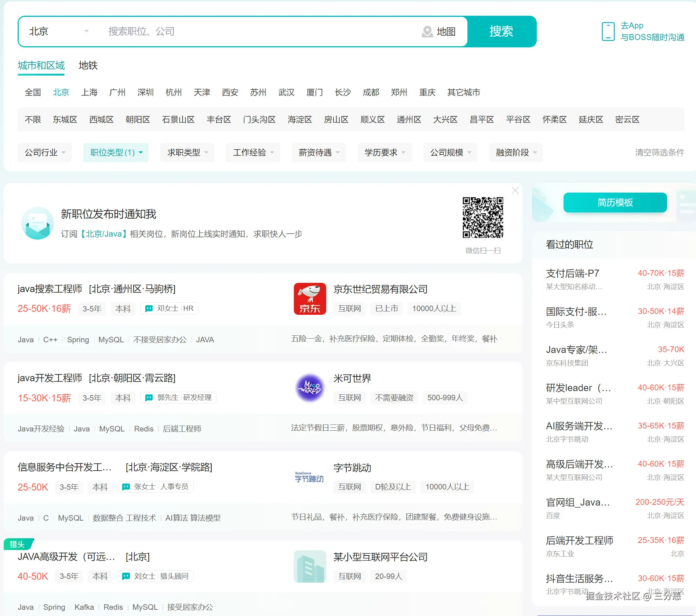Select 杭州 in the city list

[174, 92]
